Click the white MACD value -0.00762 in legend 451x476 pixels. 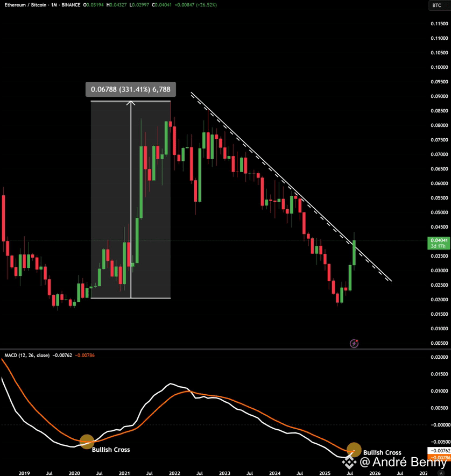62,355
